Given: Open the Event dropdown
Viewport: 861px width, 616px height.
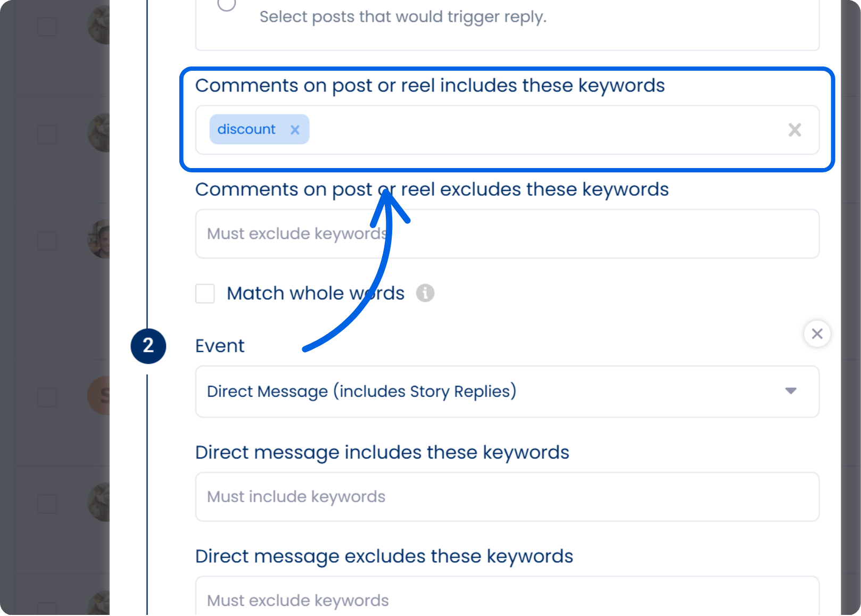Looking at the screenshot, I should coord(506,392).
